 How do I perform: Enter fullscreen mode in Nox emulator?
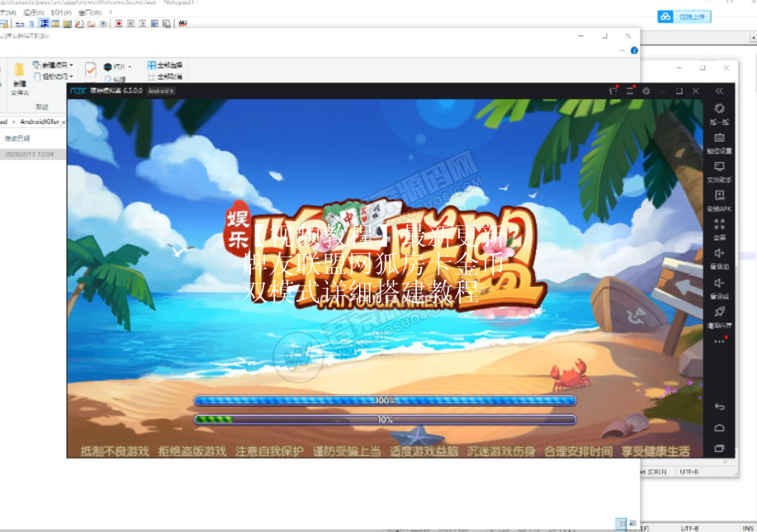[x=719, y=227]
